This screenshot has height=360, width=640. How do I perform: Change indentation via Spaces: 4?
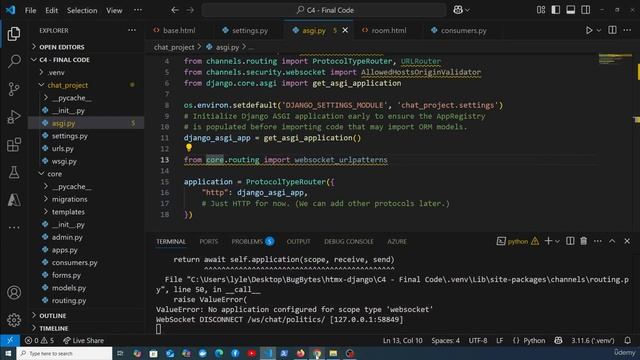[445, 340]
